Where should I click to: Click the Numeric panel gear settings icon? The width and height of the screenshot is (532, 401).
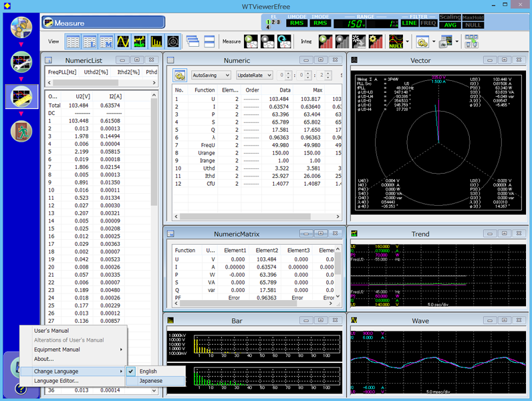click(x=180, y=75)
